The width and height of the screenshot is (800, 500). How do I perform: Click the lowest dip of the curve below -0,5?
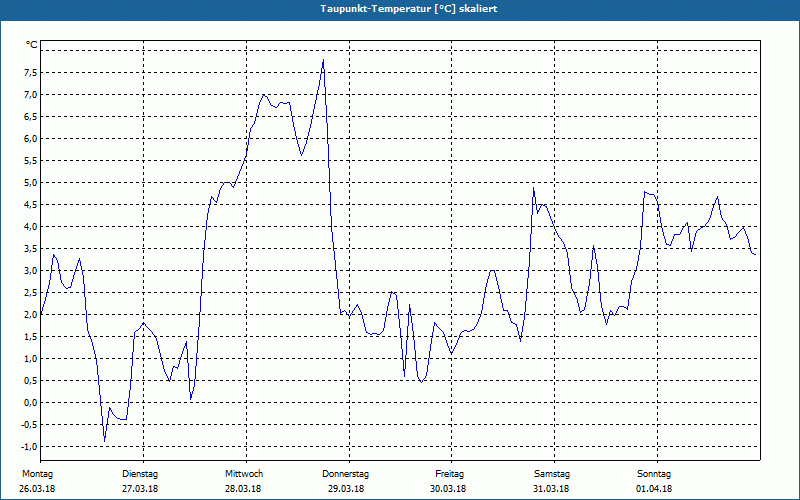[x=105, y=441]
